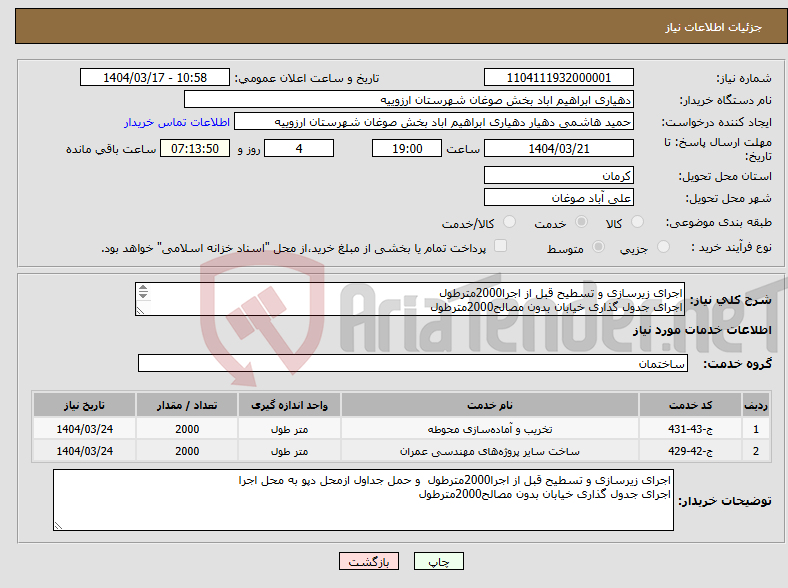Click the resize handle of description textarea
This screenshot has width=788, height=588.
point(140,311)
